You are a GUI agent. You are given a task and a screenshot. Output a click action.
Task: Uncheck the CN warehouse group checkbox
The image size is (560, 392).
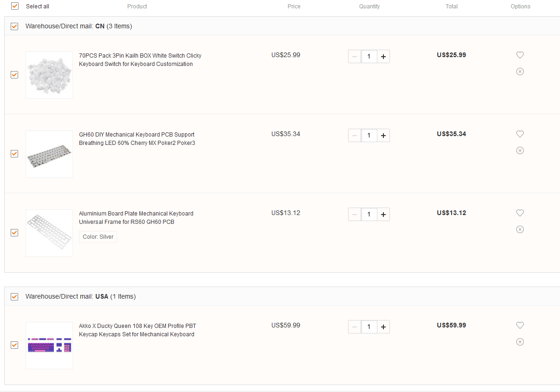(14, 26)
